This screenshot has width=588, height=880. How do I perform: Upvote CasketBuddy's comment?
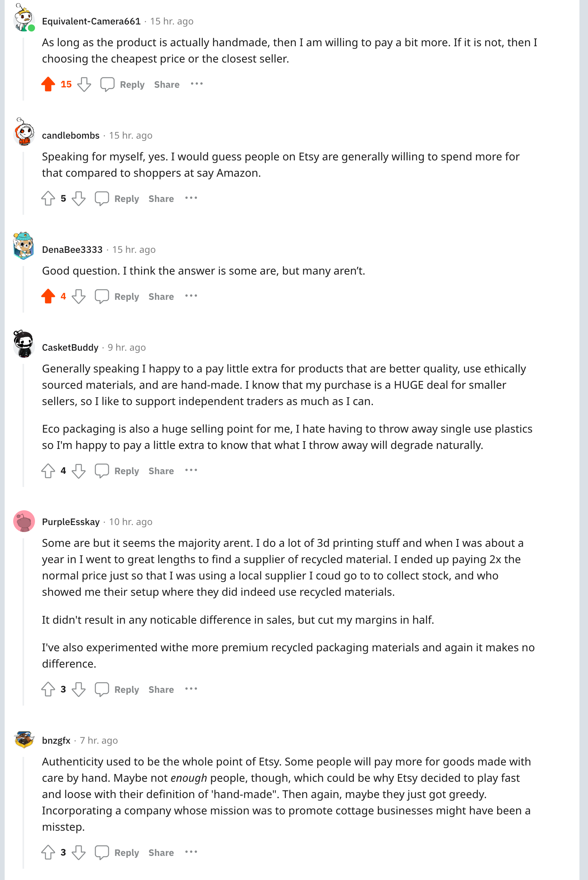[48, 471]
